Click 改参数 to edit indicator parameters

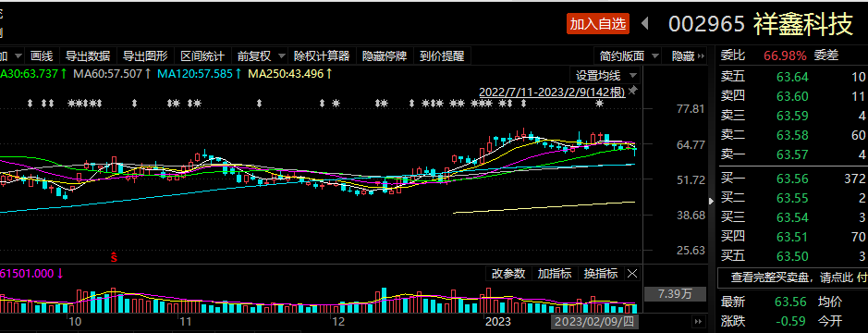click(x=508, y=273)
